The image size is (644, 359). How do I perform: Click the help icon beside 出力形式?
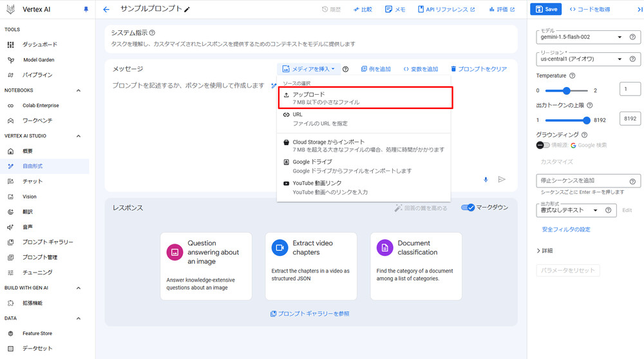tap(609, 210)
